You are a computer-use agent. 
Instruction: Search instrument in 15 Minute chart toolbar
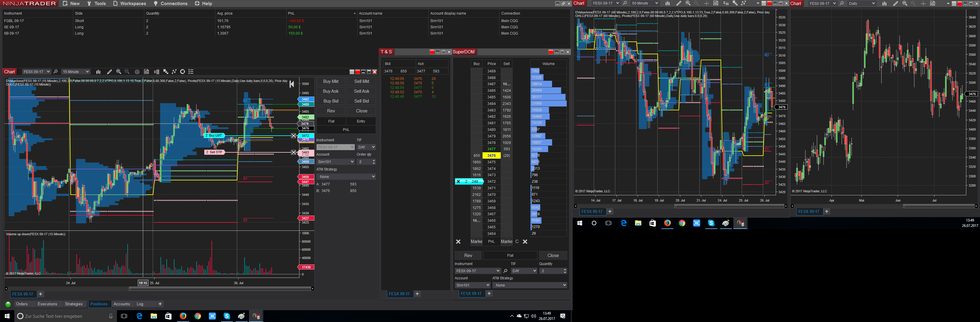pyautogui.click(x=55, y=72)
